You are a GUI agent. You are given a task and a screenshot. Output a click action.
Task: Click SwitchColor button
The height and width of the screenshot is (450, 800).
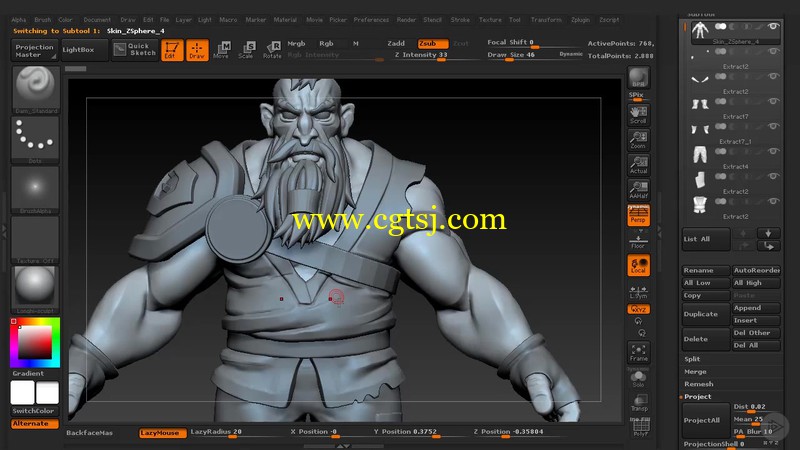[x=34, y=411]
